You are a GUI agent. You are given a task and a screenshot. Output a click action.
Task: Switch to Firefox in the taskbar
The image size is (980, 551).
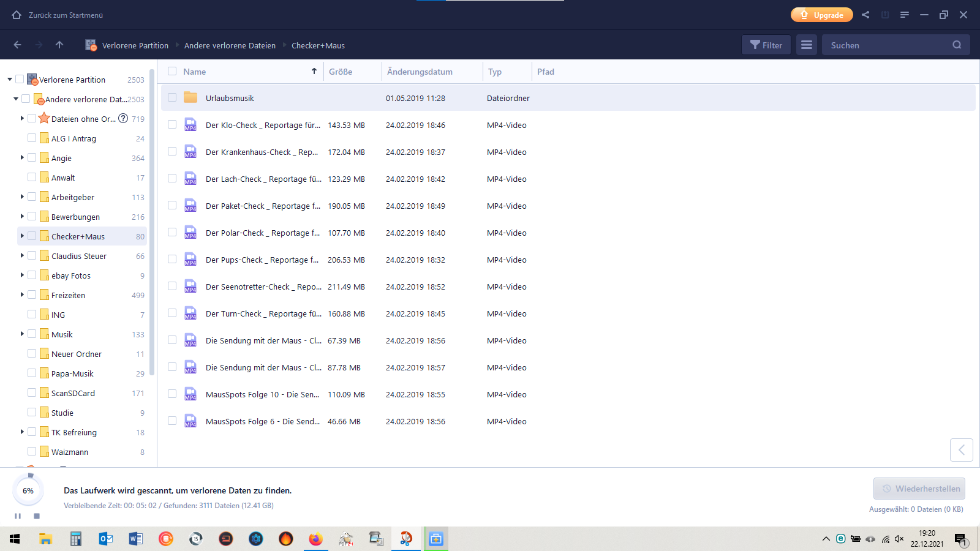[315, 539]
